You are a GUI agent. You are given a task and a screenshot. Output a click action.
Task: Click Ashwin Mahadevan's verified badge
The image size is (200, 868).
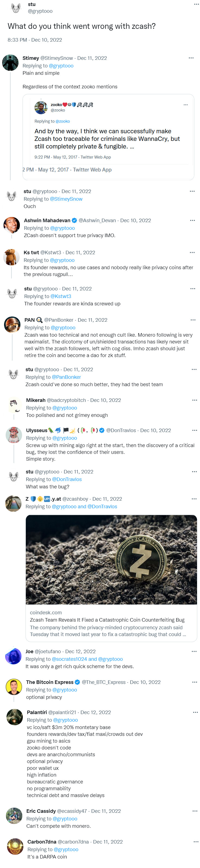74,220
